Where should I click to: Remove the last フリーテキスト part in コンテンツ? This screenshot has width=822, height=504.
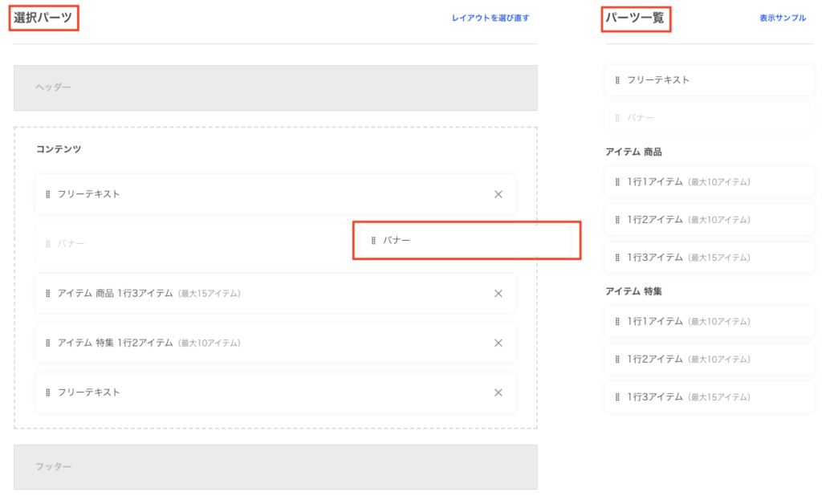498,392
